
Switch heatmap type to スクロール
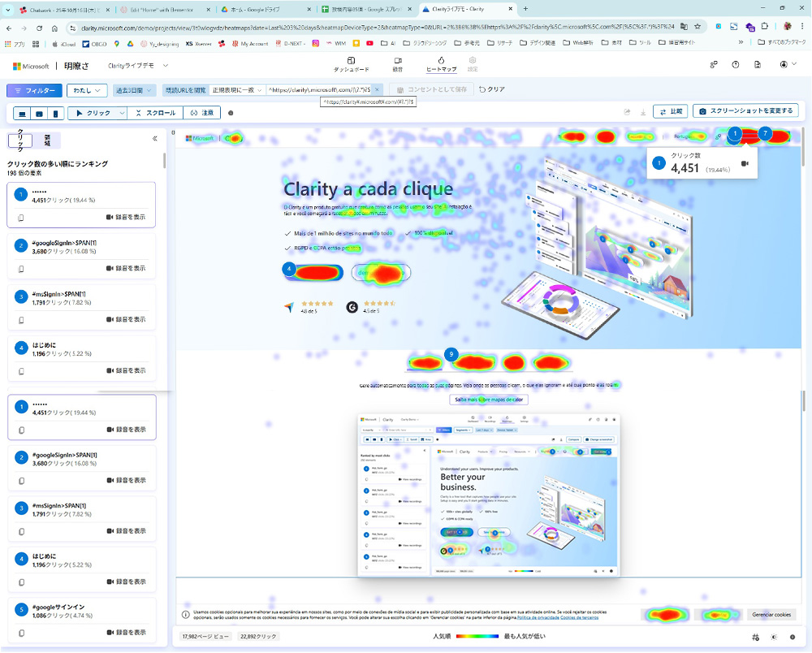pos(154,114)
